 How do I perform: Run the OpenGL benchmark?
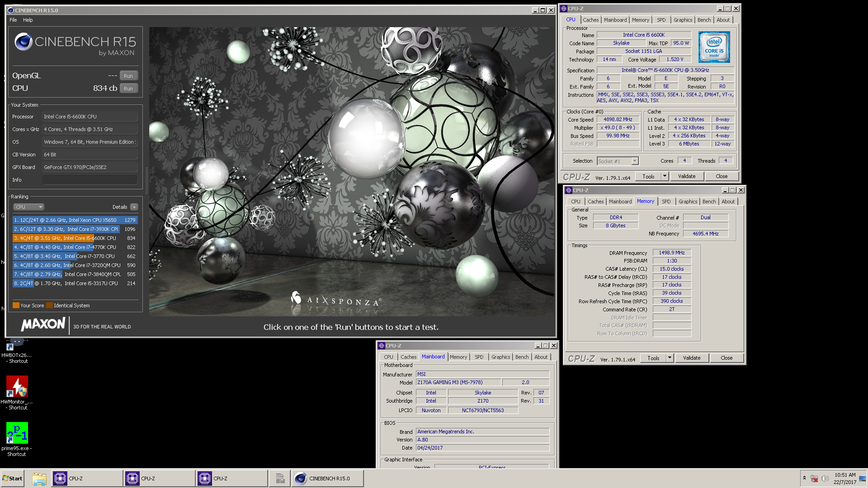click(x=128, y=76)
